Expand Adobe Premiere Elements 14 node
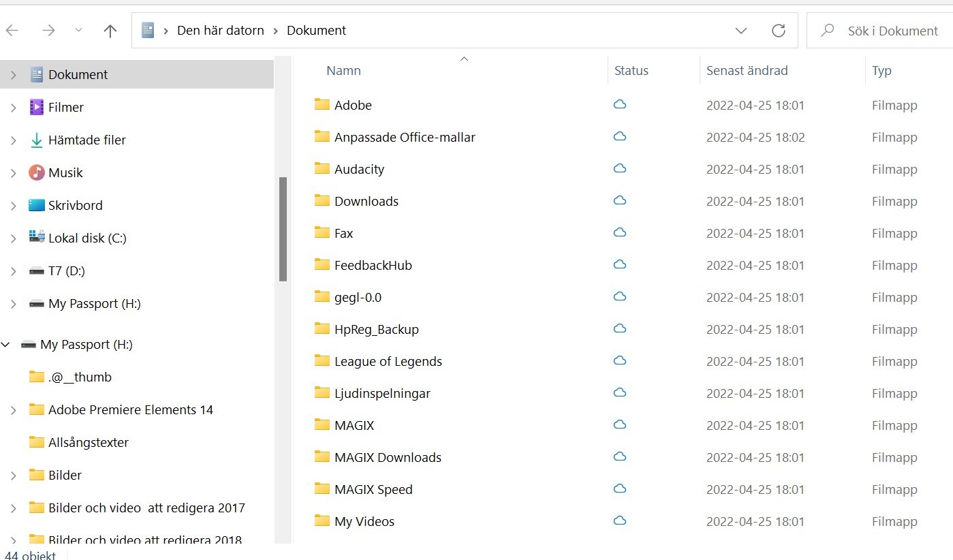 [13, 410]
